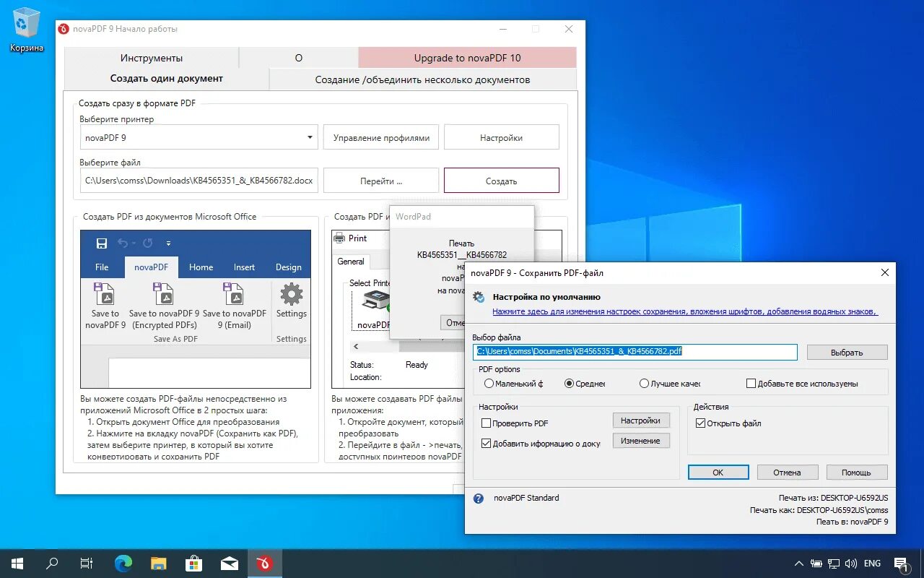Click the undo arrow in Office preview
The image size is (924, 578).
[123, 243]
